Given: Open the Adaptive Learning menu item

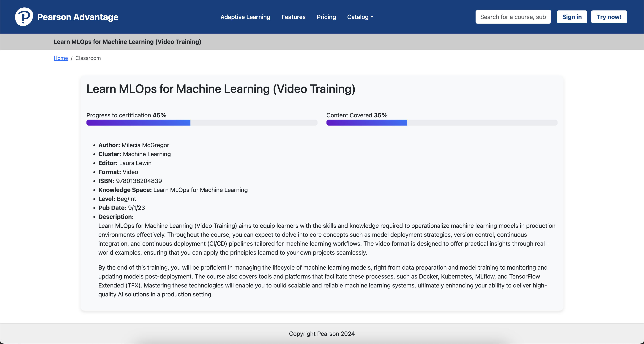Looking at the screenshot, I should pyautogui.click(x=245, y=17).
